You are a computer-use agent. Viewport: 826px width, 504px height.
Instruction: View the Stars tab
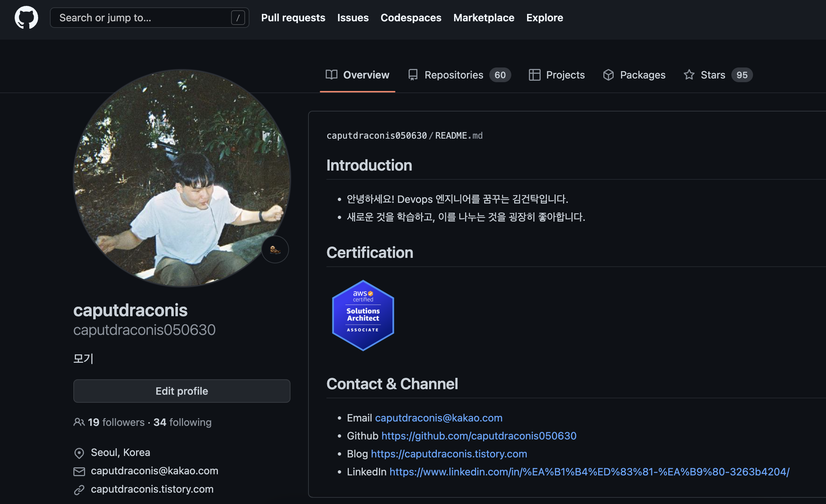point(718,75)
